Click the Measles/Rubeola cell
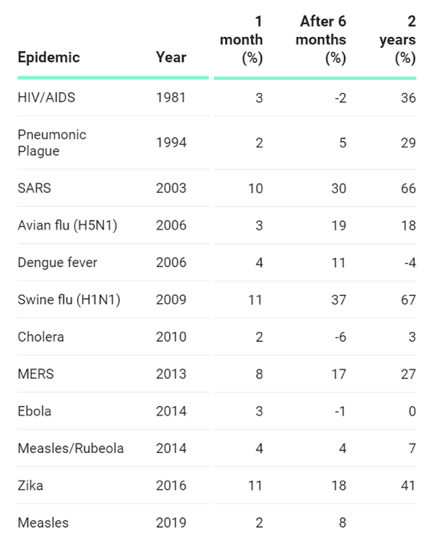This screenshot has height=535, width=424. coord(71,448)
